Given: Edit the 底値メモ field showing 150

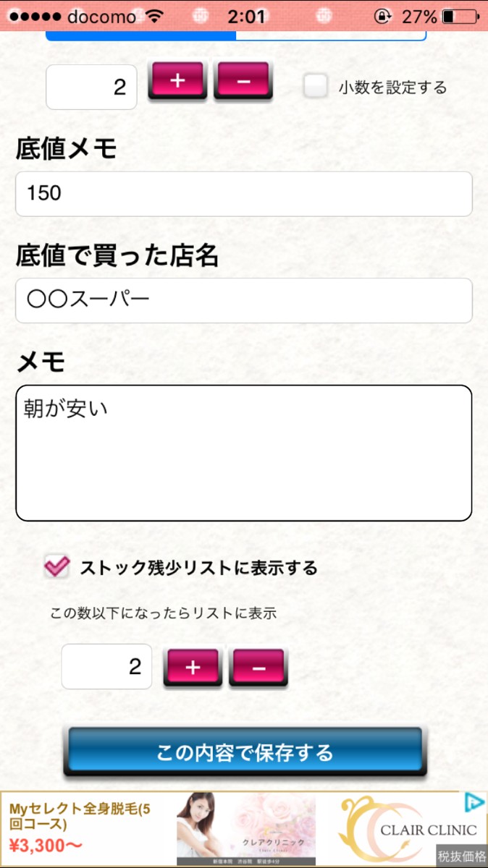Looking at the screenshot, I should coord(243,194).
